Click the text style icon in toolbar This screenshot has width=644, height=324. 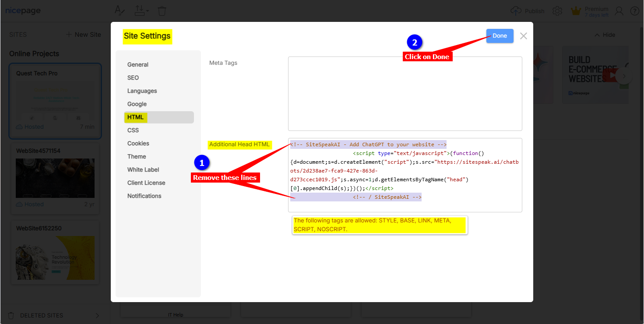119,11
